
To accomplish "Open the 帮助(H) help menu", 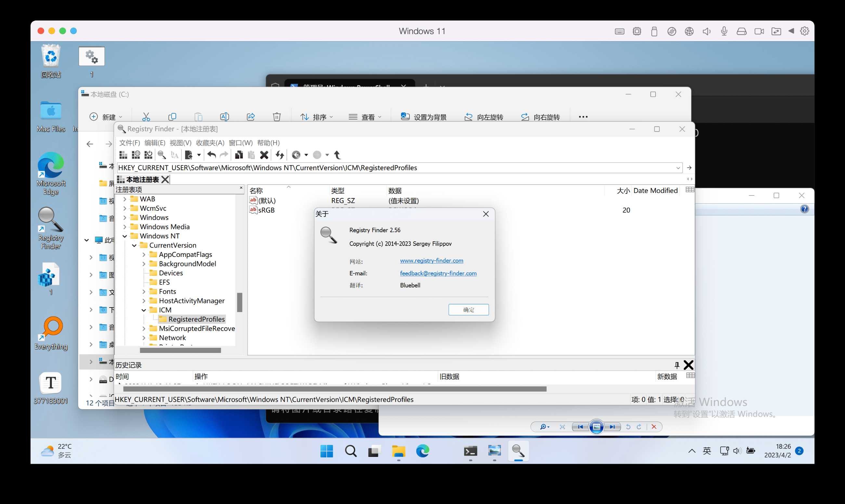I will click(x=268, y=143).
